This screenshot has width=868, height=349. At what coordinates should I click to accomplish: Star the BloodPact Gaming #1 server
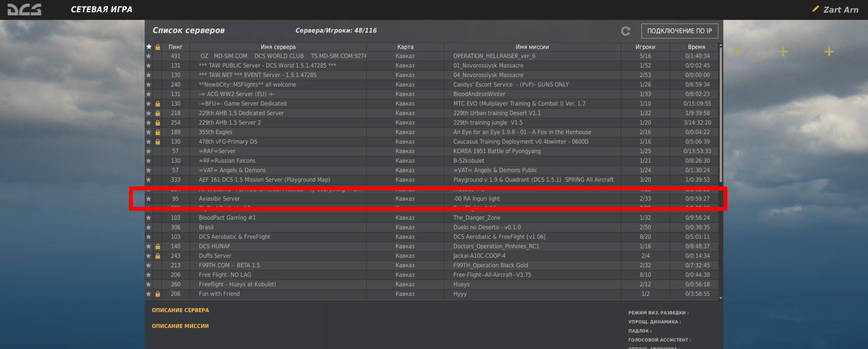149,218
